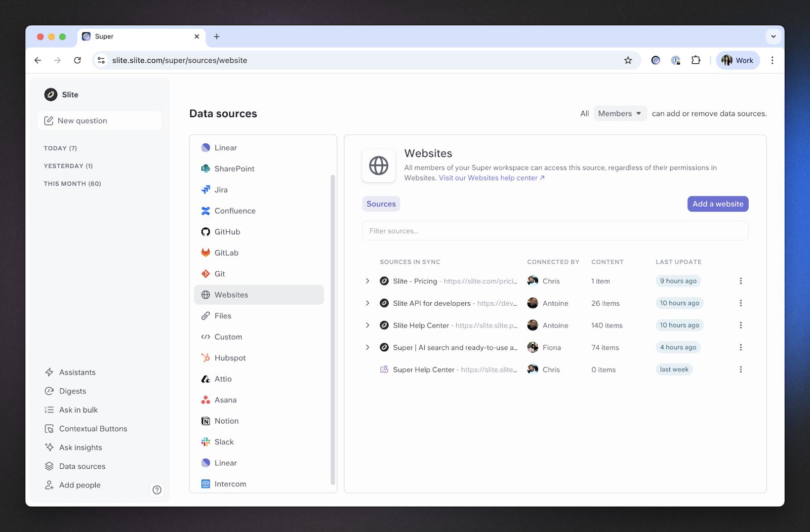
Task: Reload the page with the refresh icon
Action: pos(77,60)
